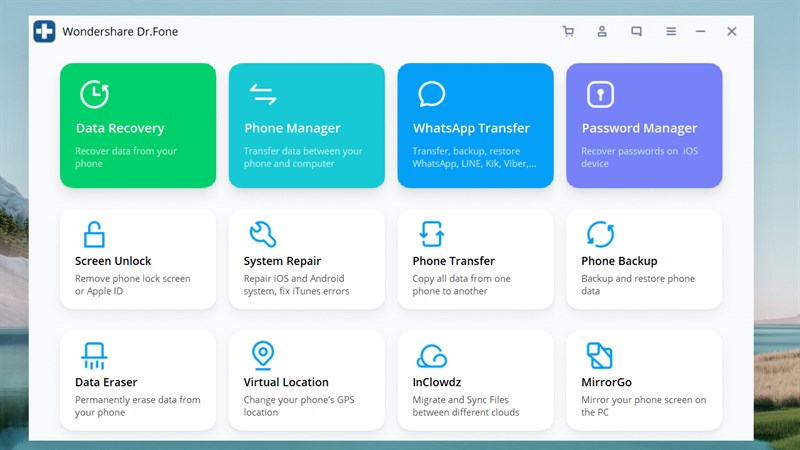The height and width of the screenshot is (450, 800).
Task: Open Data Recovery title
Action: pos(120,128)
